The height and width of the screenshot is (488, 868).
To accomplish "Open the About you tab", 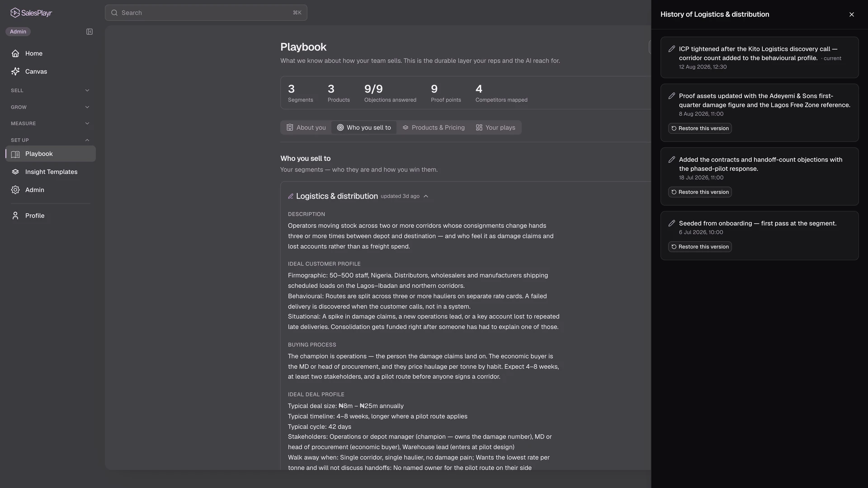I will click(306, 127).
